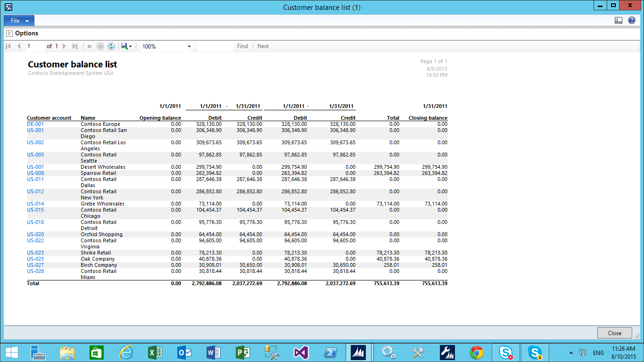Launch Excel from taskbar
644x362 pixels.
point(155,353)
